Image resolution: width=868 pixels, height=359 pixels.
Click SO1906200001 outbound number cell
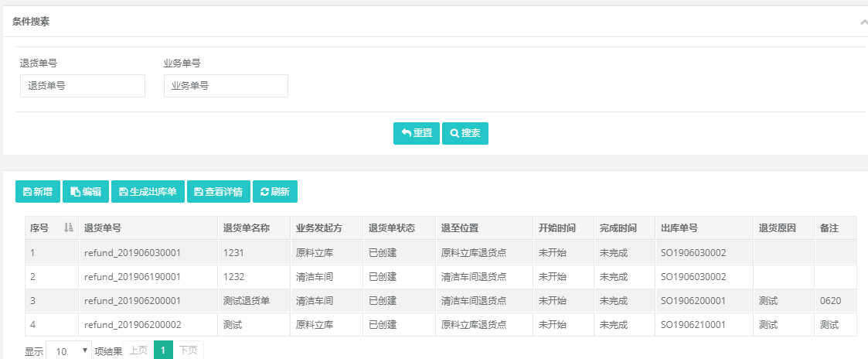704,301
